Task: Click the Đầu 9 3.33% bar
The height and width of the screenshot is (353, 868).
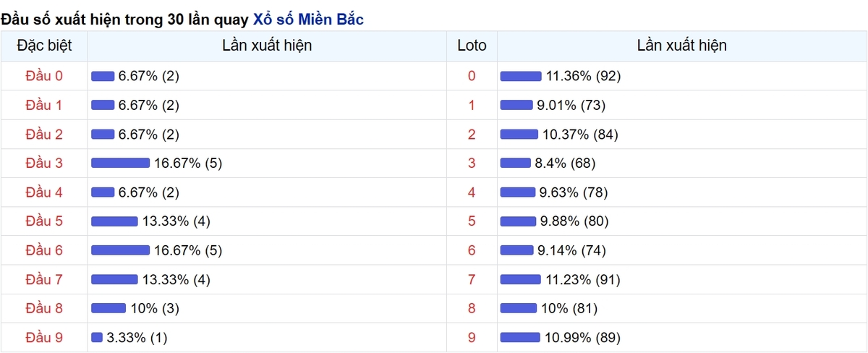Action: click(x=97, y=337)
